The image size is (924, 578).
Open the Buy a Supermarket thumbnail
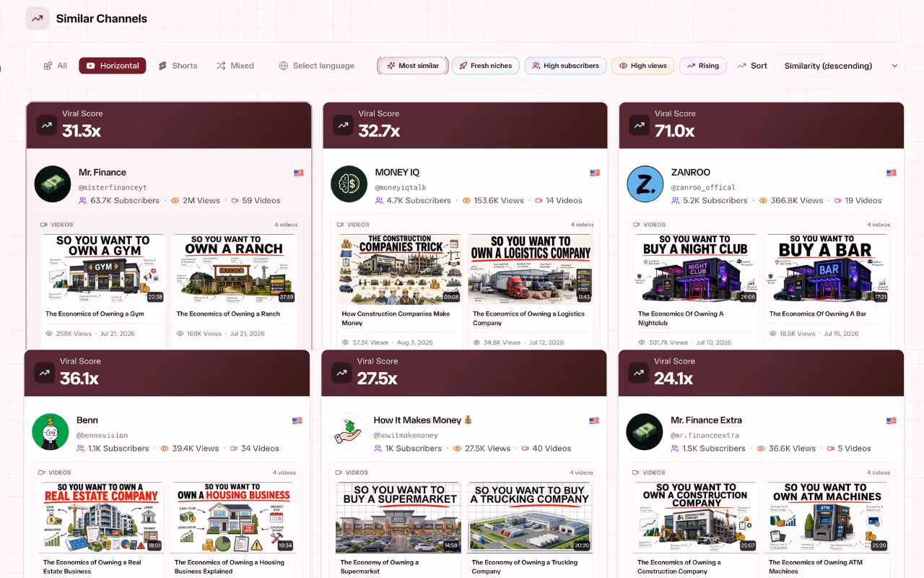(398, 517)
